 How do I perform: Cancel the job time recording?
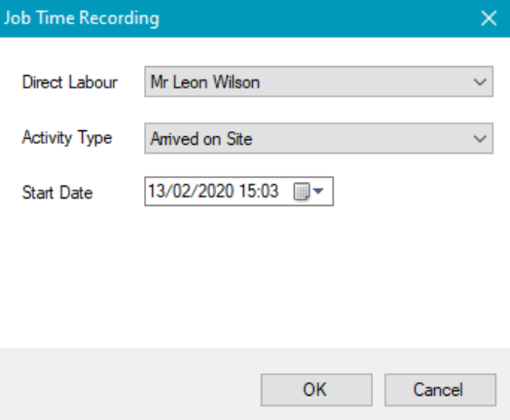tap(440, 390)
